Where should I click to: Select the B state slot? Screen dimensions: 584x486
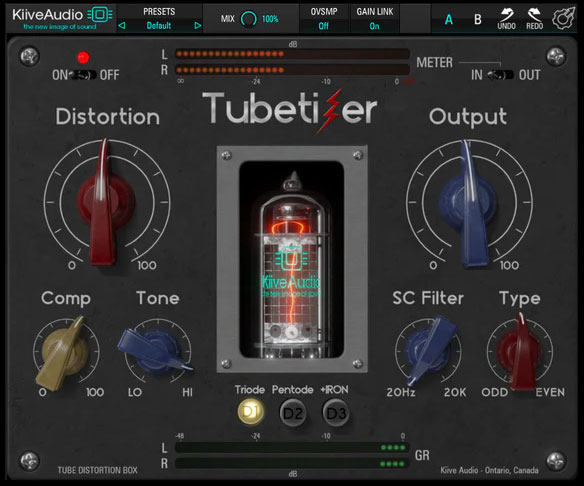click(477, 19)
